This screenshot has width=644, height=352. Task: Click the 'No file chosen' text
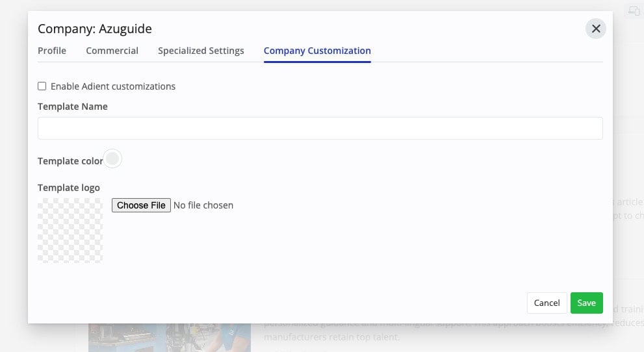pos(203,205)
